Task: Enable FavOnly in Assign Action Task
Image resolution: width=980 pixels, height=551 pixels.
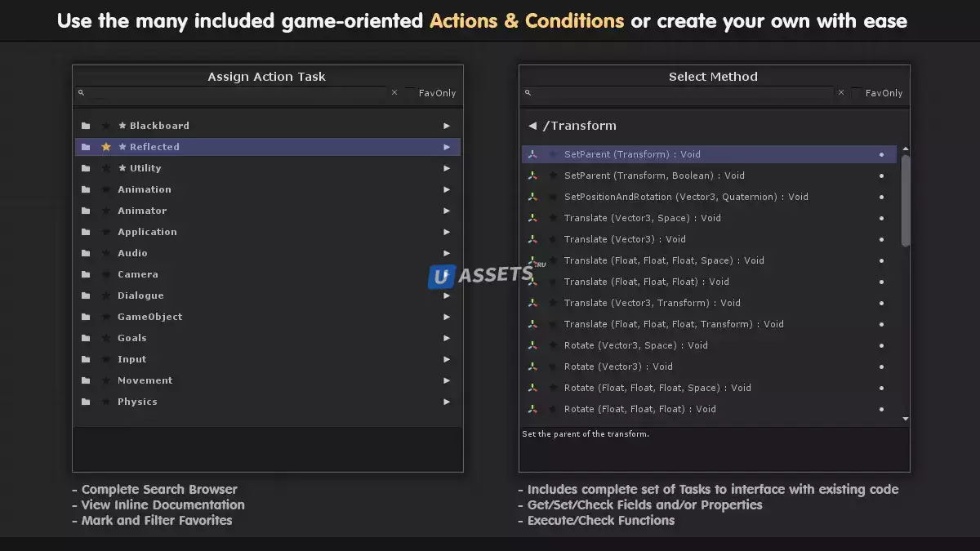Action: 410,93
